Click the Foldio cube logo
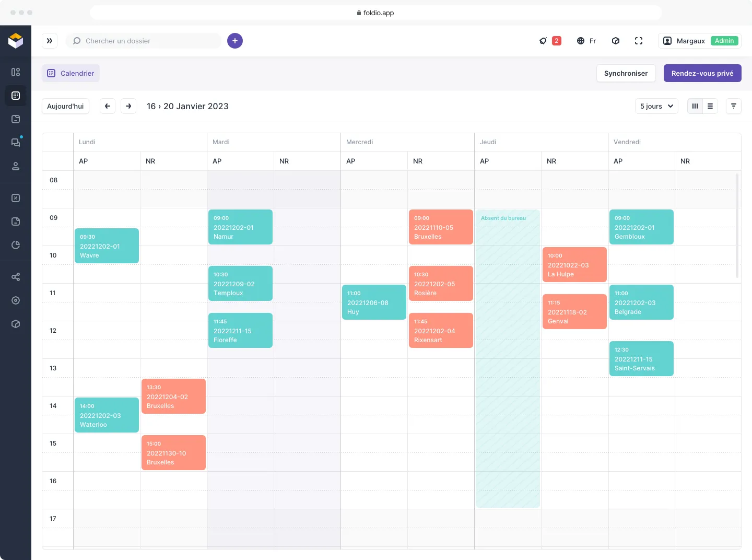 (x=16, y=41)
